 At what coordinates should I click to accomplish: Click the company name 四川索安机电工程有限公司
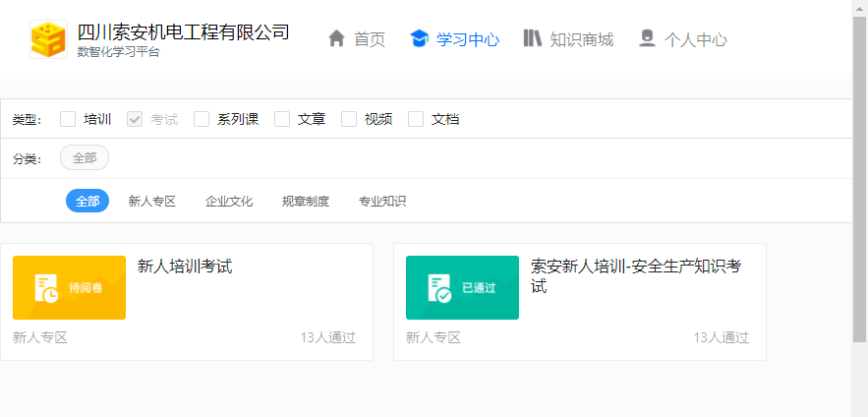tap(183, 32)
